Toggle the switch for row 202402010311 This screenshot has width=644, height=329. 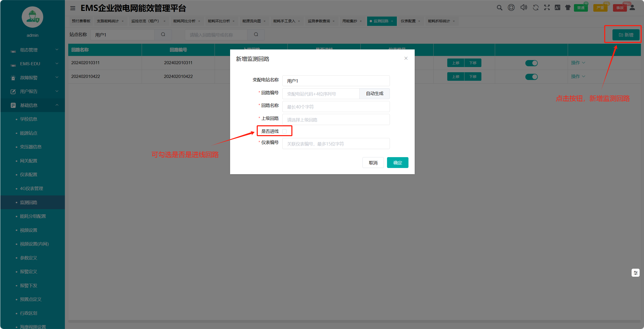(x=531, y=63)
